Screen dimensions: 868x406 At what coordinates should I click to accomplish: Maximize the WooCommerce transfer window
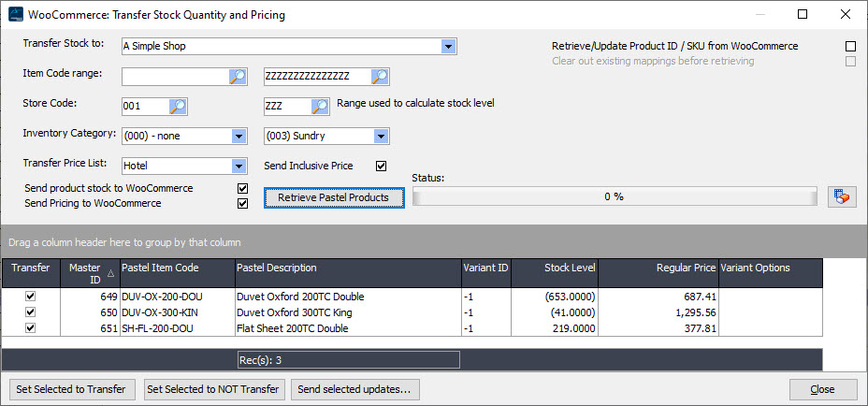coord(803,14)
